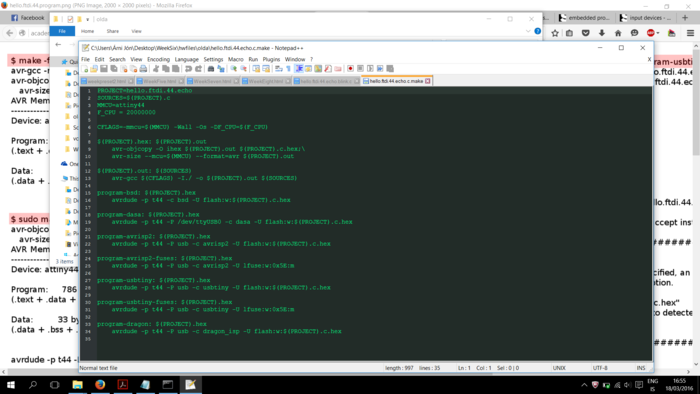
Task: Click the Stop macro recording icon
Action: coord(360,69)
